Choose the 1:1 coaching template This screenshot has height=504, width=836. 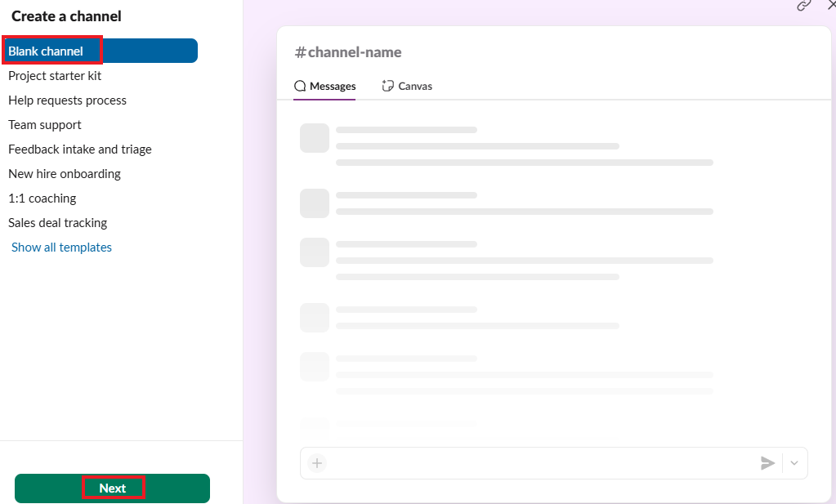point(42,198)
